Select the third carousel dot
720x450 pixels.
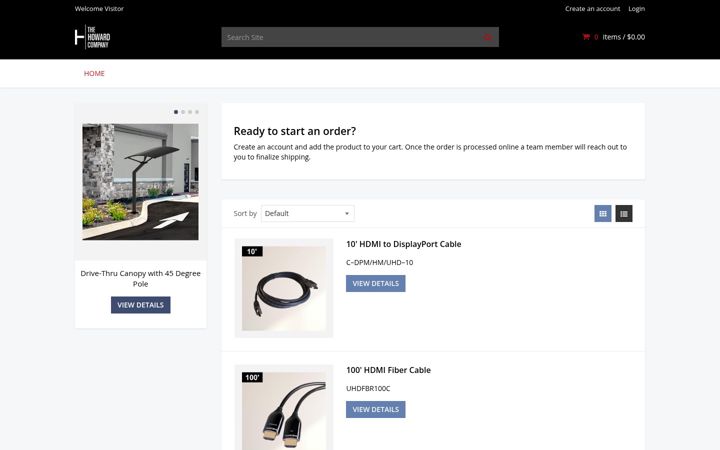pos(190,112)
